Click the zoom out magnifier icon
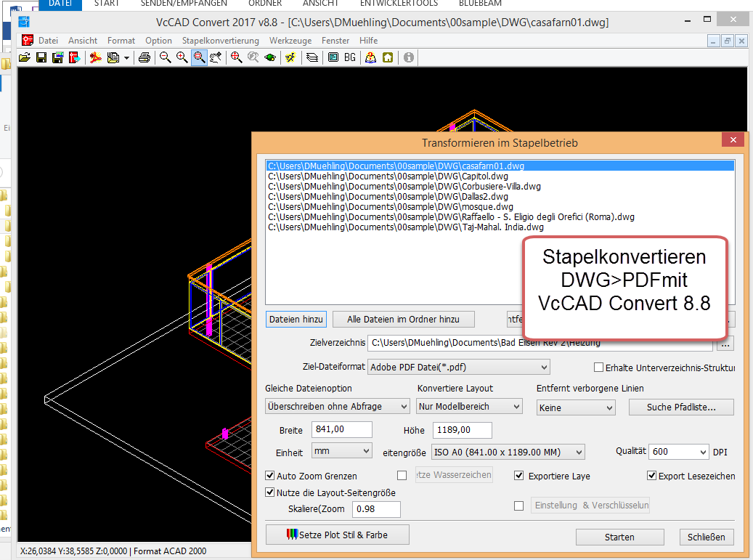Image resolution: width=753 pixels, height=560 pixels. pyautogui.click(x=166, y=57)
